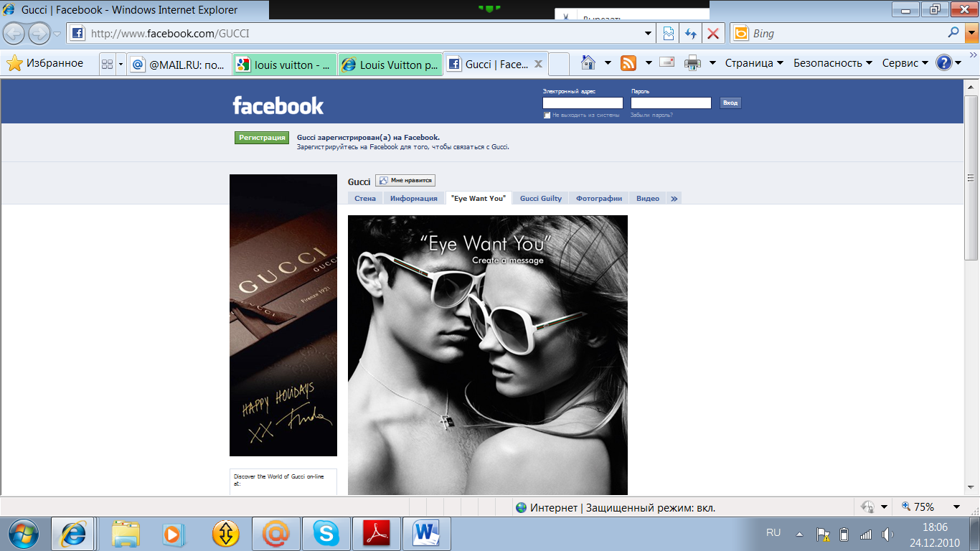Close the Gucci Facebook tab
The height and width of the screenshot is (551, 980).
pos(538,64)
